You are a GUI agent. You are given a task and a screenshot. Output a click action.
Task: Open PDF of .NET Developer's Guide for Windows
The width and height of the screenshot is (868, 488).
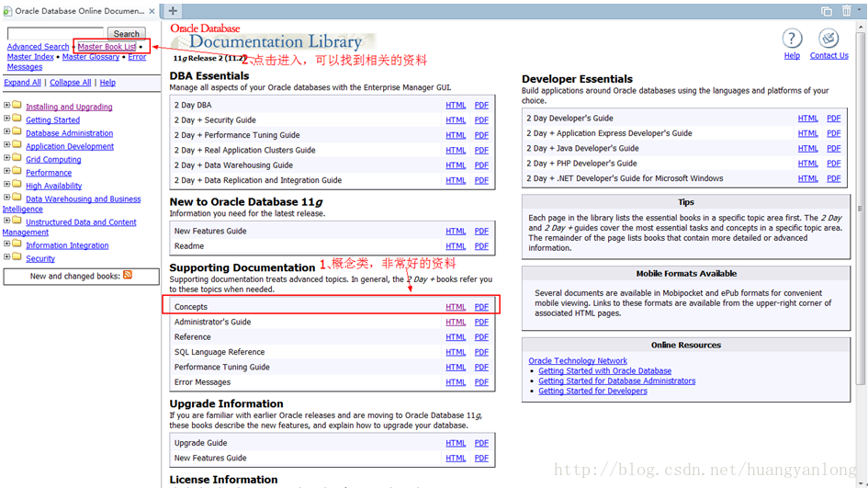point(834,178)
